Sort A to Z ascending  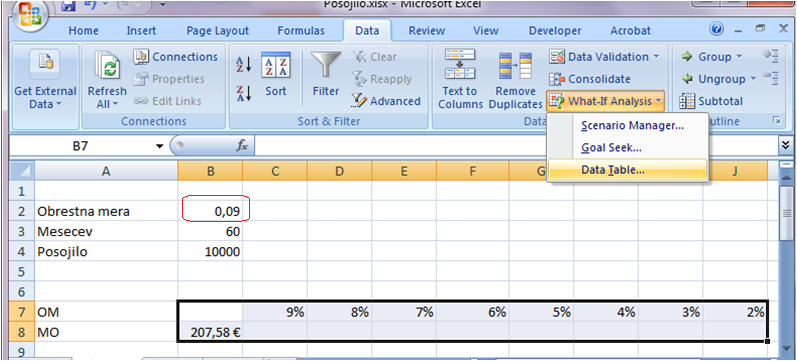coord(244,64)
